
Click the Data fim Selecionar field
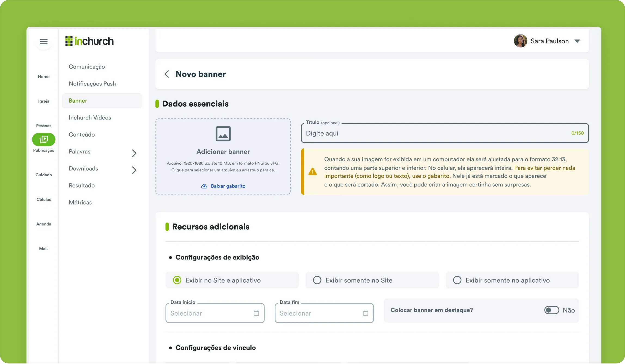[324, 313]
